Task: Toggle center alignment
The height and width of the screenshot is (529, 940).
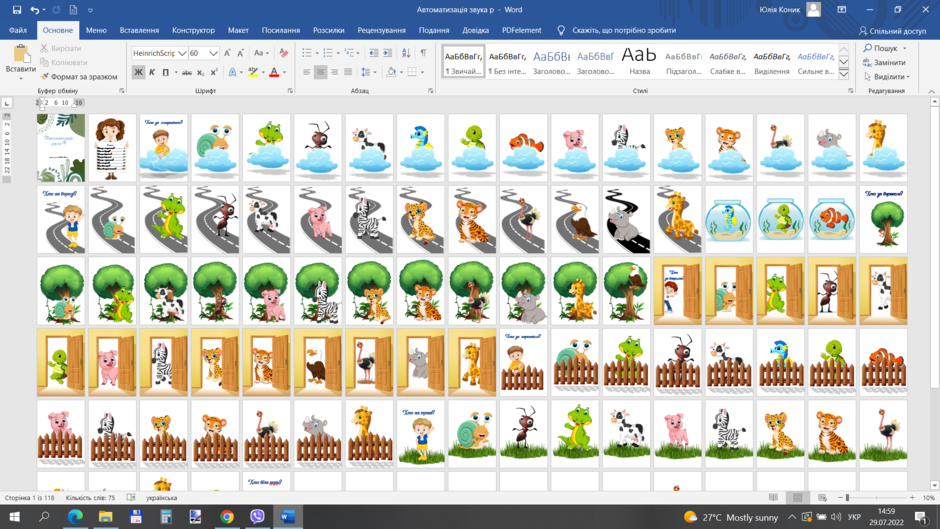Action: (x=321, y=73)
